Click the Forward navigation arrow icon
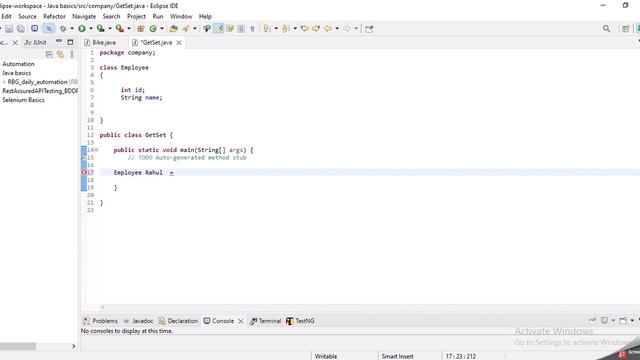 point(347,29)
